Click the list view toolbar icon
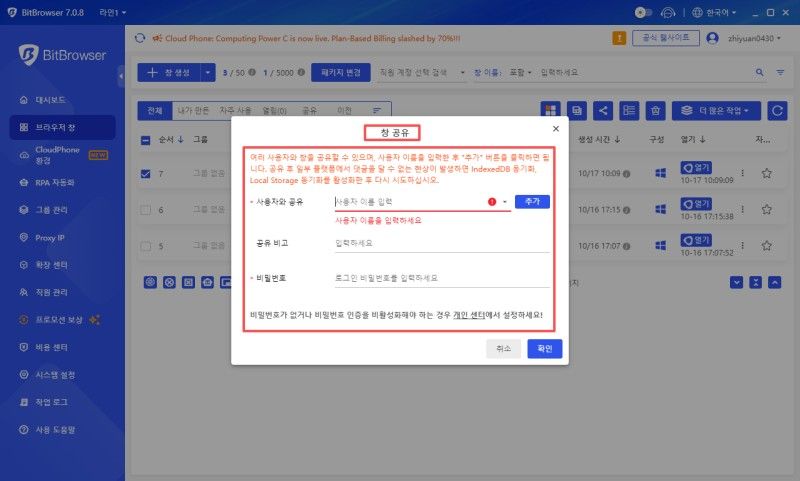Viewport: 800px width, 481px height. point(629,111)
